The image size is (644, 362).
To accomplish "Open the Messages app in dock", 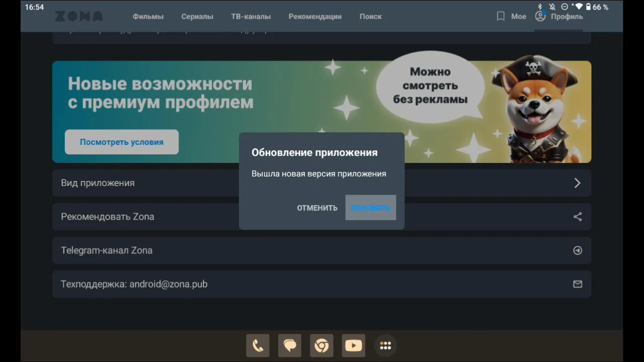I will coord(290,345).
